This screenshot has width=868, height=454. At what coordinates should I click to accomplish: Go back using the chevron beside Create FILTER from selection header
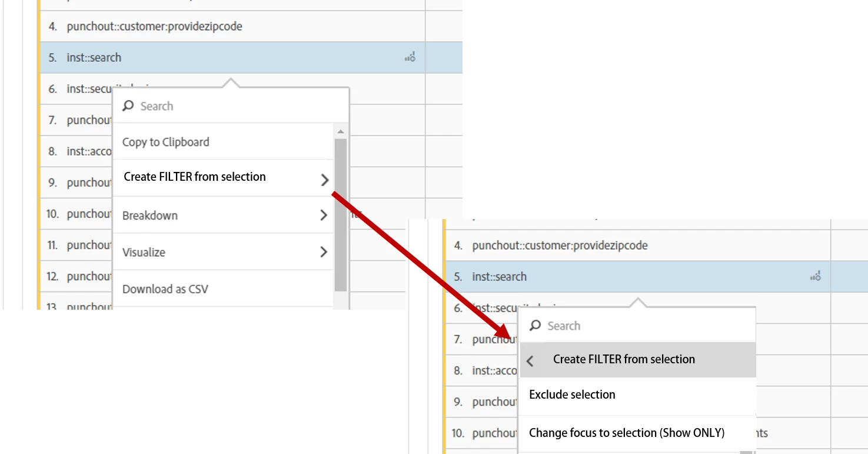pos(530,361)
